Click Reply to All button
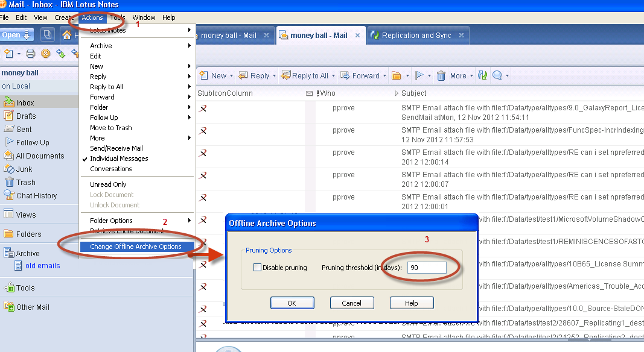The image size is (644, 352). [x=304, y=75]
